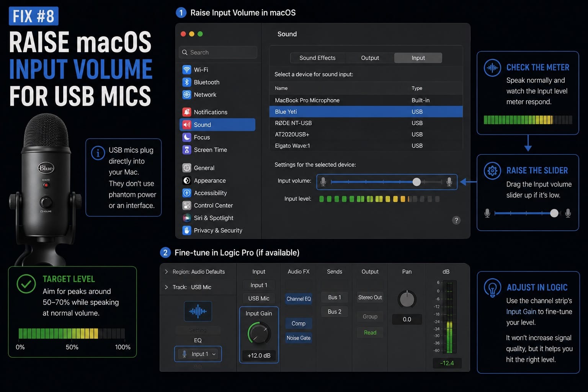588x392 pixels.
Task: Open the Group slot in channel strip
Action: coord(370,317)
